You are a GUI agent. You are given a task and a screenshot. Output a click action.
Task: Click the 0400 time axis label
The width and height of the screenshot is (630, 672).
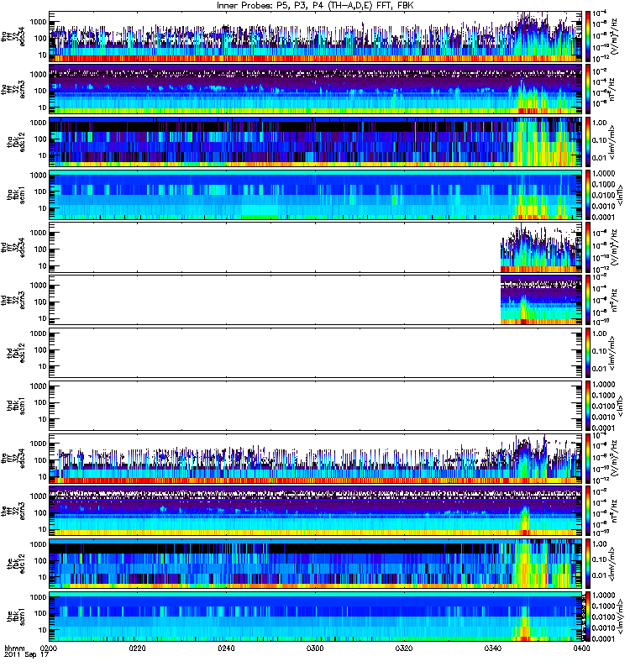(581, 648)
